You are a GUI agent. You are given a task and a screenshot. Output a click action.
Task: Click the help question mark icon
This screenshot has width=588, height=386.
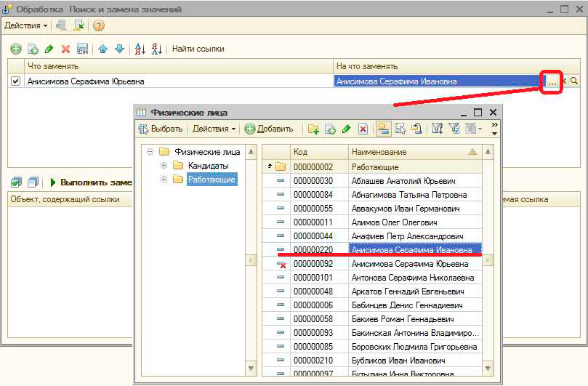99,25
